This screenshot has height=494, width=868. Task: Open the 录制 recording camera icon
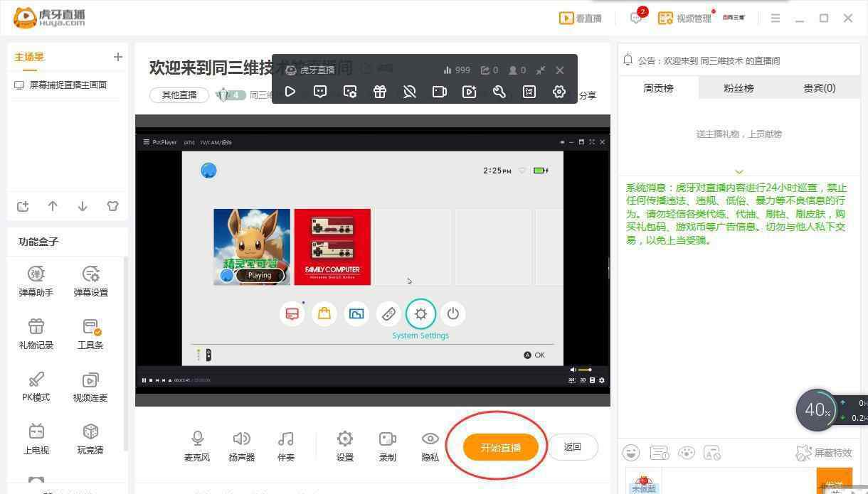(387, 439)
